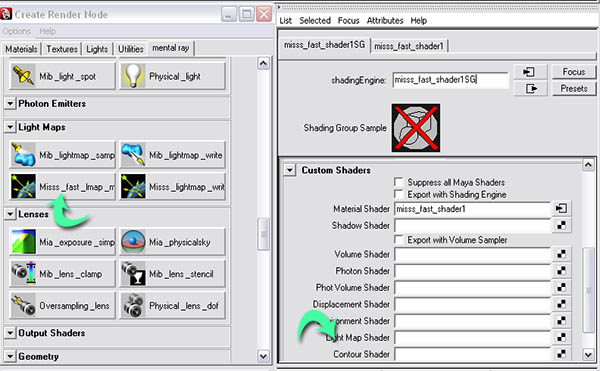Enable Export with Volume Sampler

pos(399,240)
